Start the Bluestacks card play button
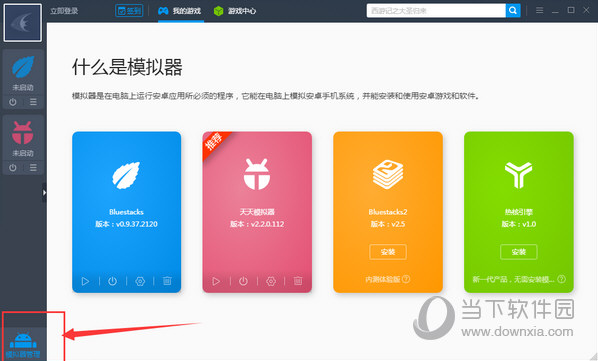The image size is (598, 361). 85,281
